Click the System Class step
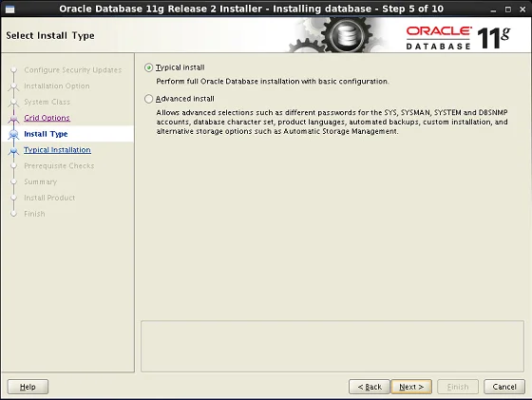Screen dimensions: 532x400 (x=47, y=102)
